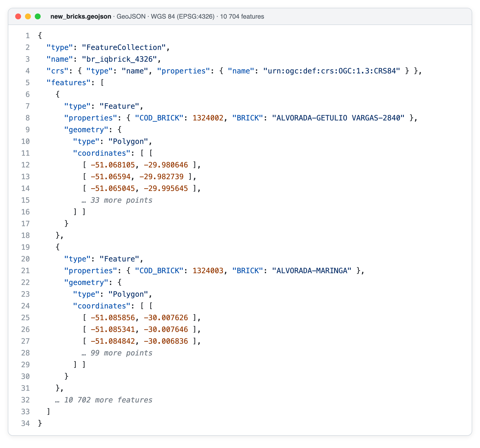Click the "99 more points" collapsed placeholder

[x=117, y=353]
